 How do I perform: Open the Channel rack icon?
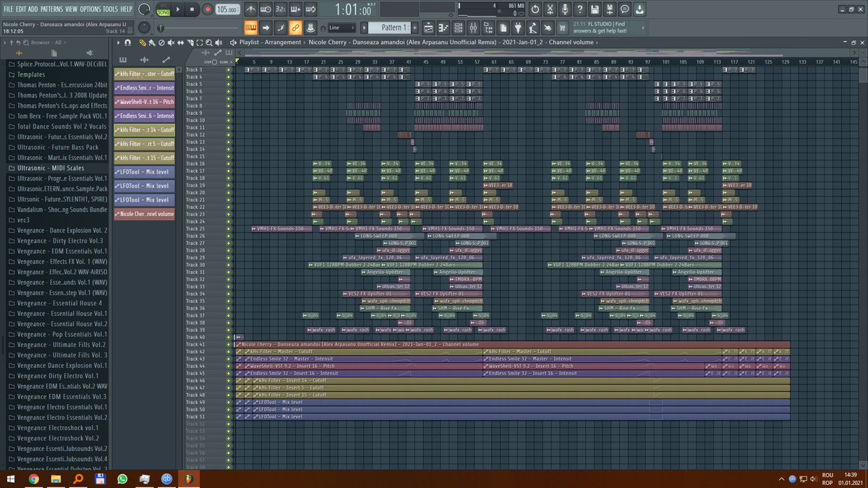[458, 28]
